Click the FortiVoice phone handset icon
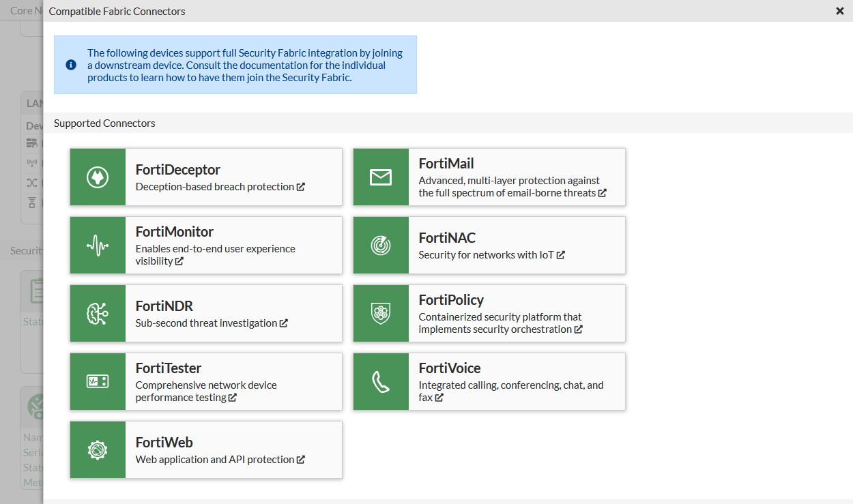 (x=381, y=381)
